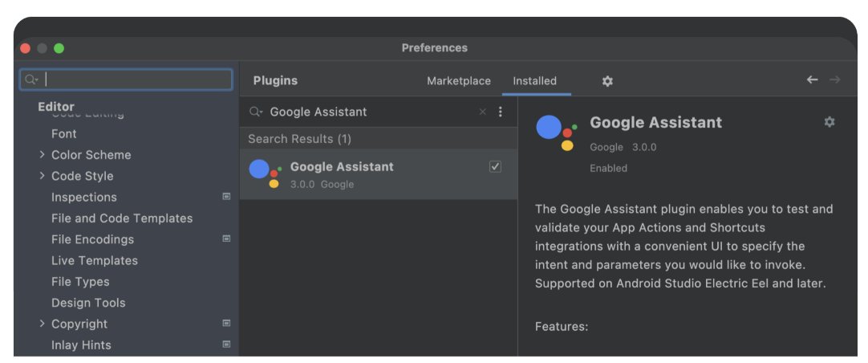The width and height of the screenshot is (868, 363).
Task: Open File and Code Templates settings
Action: click(x=122, y=218)
